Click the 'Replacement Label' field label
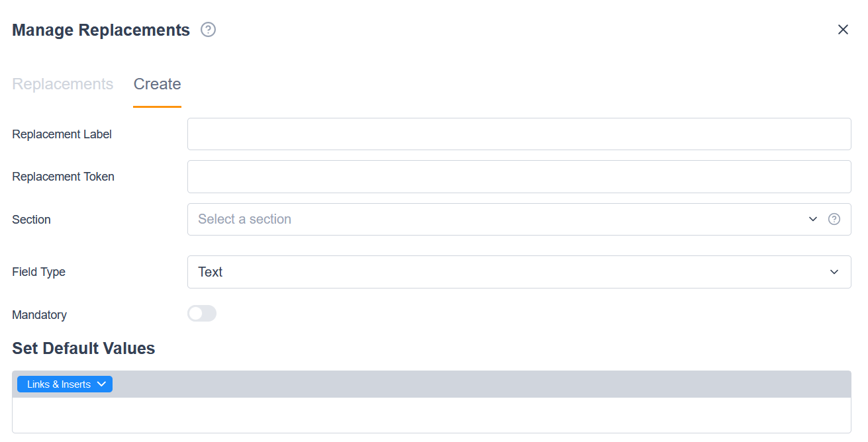Image resolution: width=868 pixels, height=442 pixels. (x=62, y=134)
